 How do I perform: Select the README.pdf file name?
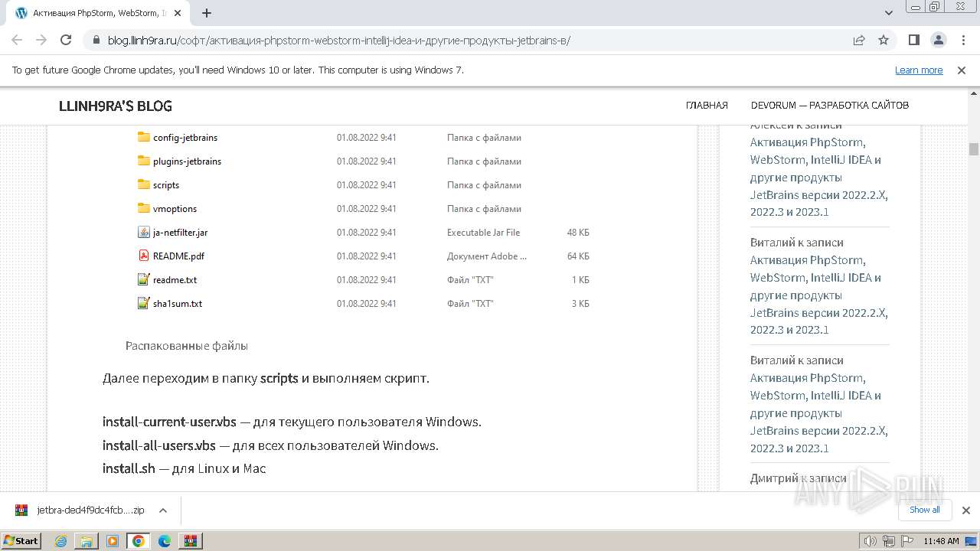click(178, 256)
